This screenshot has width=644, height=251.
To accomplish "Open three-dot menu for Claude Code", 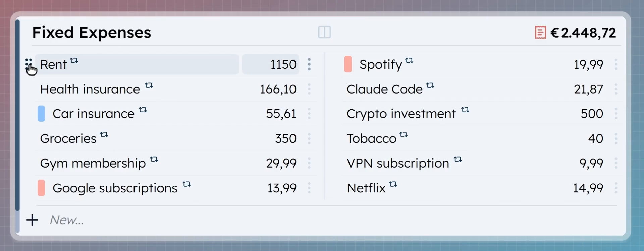I will [616, 89].
